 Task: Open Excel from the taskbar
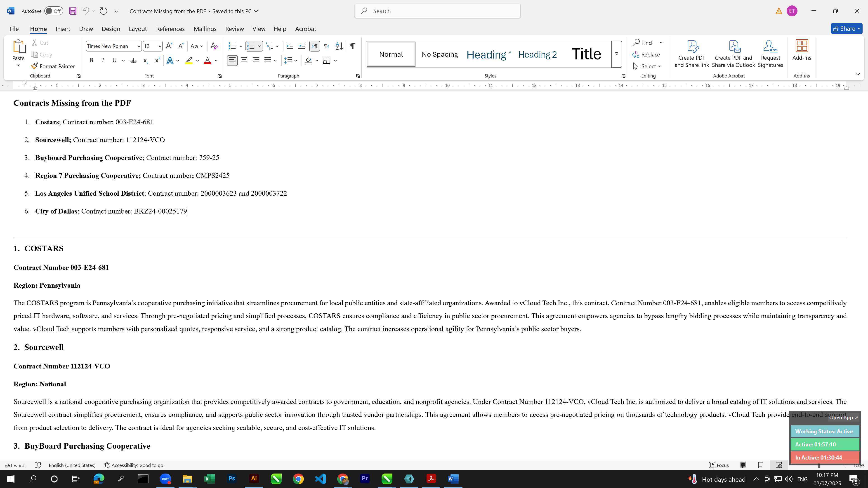210,479
